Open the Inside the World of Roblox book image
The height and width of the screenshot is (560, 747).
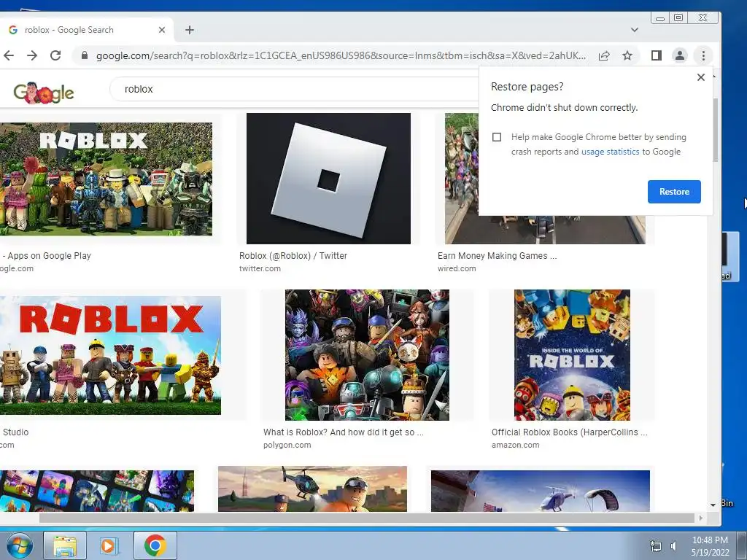[572, 355]
